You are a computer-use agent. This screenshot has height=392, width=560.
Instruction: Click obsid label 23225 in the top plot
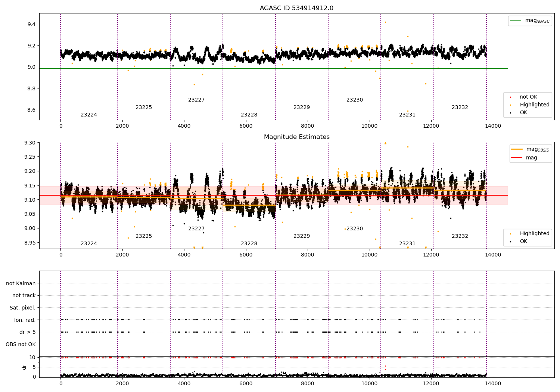144,108
